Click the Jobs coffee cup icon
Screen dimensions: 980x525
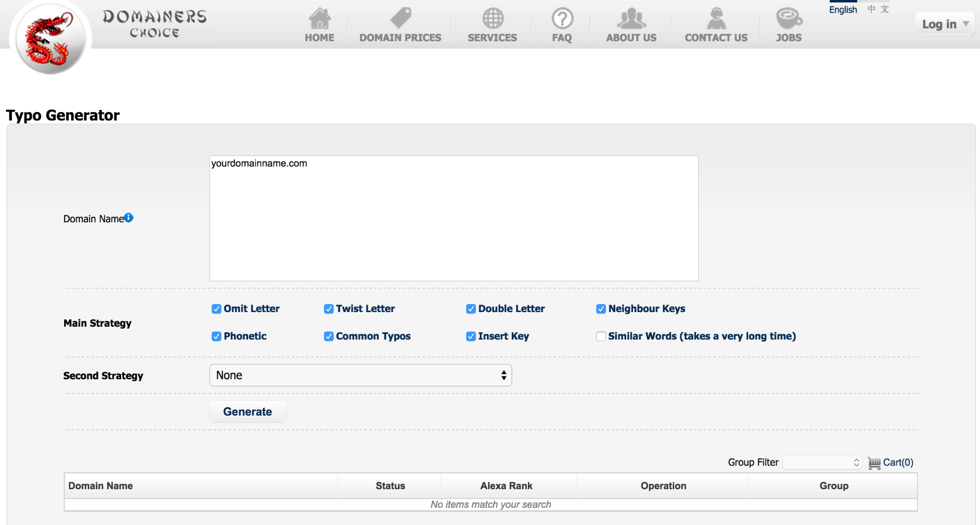point(789,19)
